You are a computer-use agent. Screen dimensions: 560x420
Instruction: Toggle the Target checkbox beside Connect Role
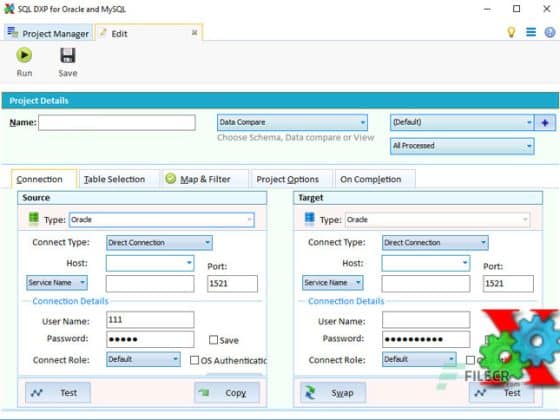click(470, 360)
